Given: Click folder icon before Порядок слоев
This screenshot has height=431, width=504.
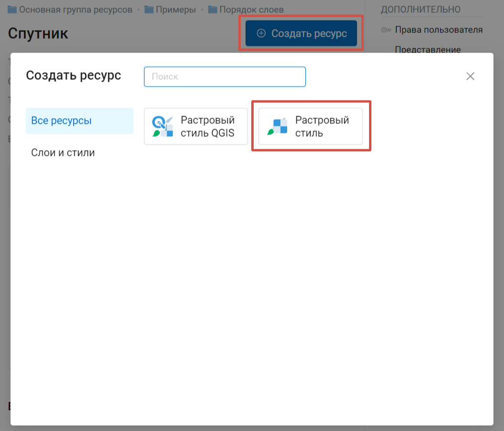Looking at the screenshot, I should point(213,10).
